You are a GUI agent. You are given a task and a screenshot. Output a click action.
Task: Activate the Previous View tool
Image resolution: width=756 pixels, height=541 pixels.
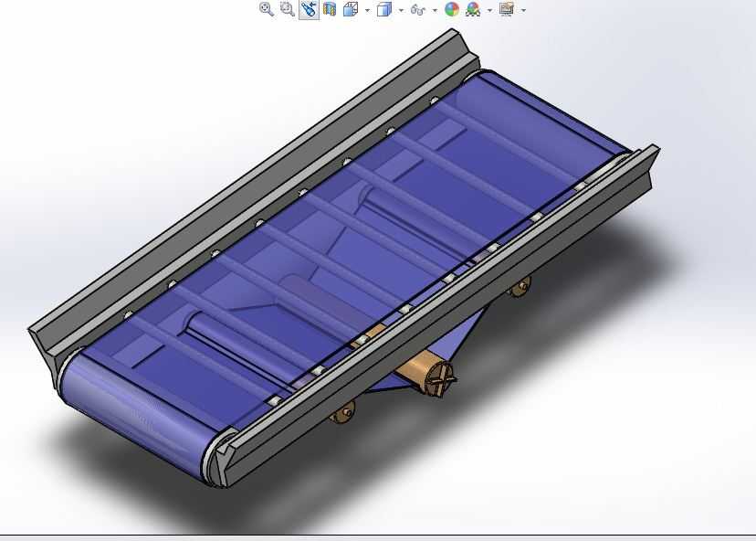pyautogui.click(x=309, y=9)
